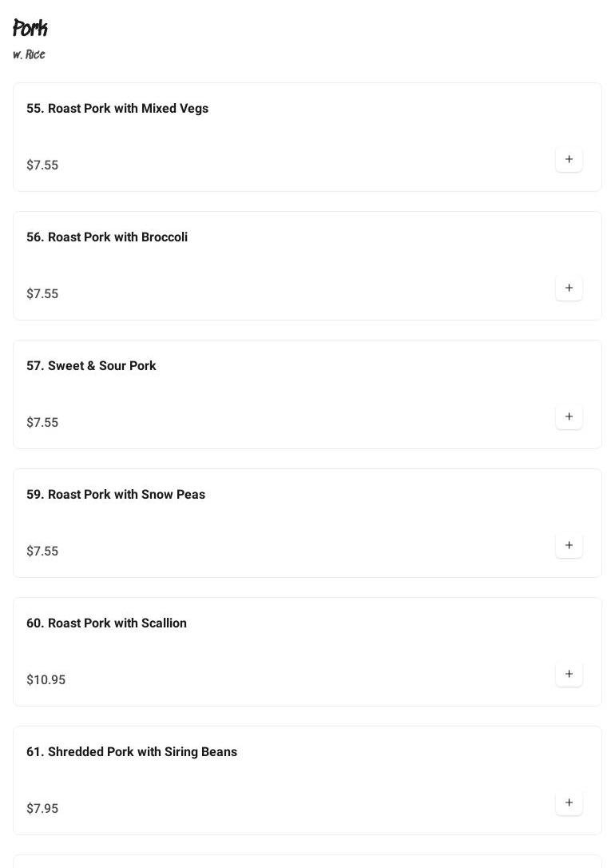The image size is (615, 868).
Task: Open item 55 Roast Pork with Mixed Vegs
Action: (x=117, y=109)
